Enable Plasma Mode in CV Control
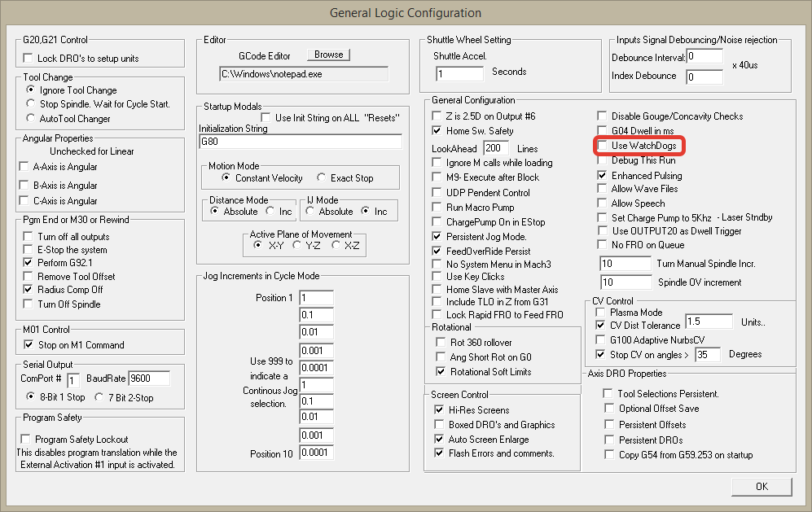The image size is (812, 512). tap(600, 312)
